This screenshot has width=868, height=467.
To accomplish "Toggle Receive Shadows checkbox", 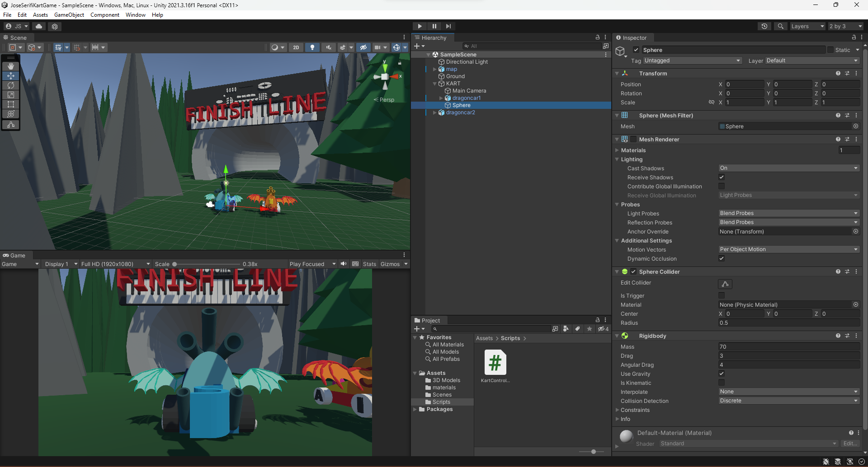I will pyautogui.click(x=722, y=177).
